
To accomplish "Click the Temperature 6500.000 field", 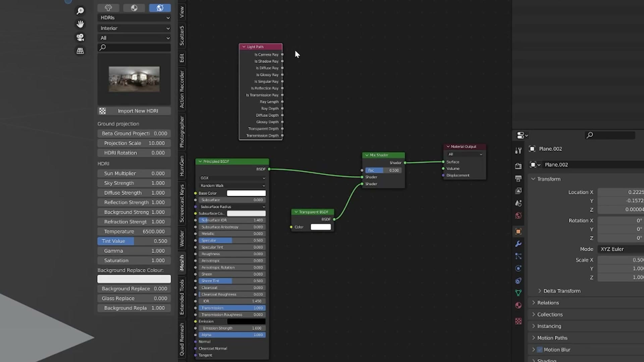I will click(x=134, y=231).
